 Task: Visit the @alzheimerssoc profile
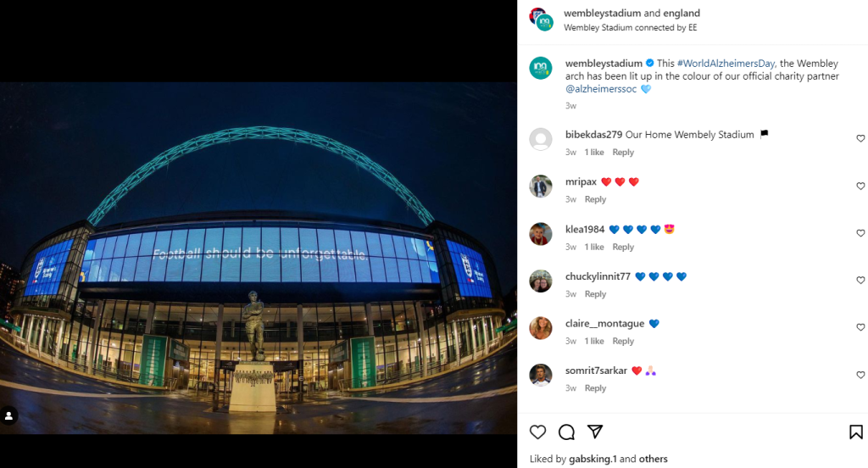click(601, 89)
